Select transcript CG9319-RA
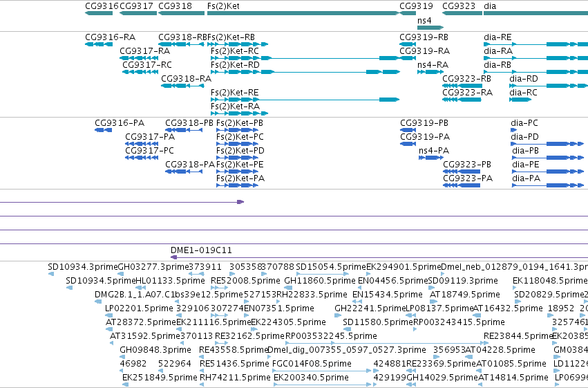This screenshot has width=588, height=388. (408, 58)
